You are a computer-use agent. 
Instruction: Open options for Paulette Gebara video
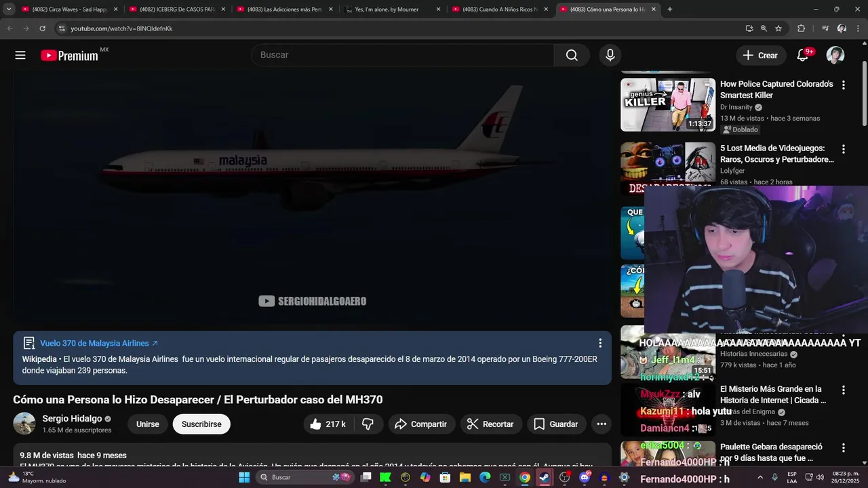pos(844,448)
